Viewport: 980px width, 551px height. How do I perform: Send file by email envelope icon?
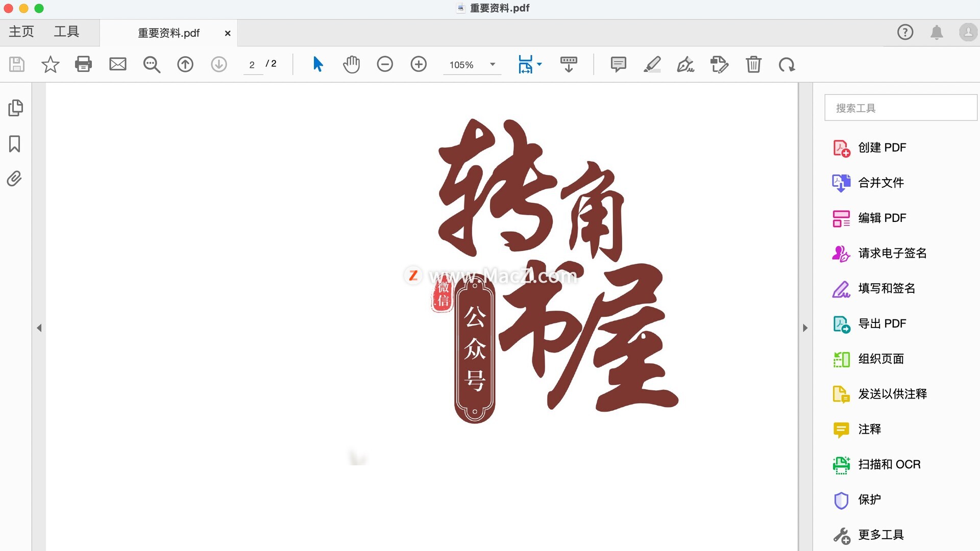click(118, 64)
